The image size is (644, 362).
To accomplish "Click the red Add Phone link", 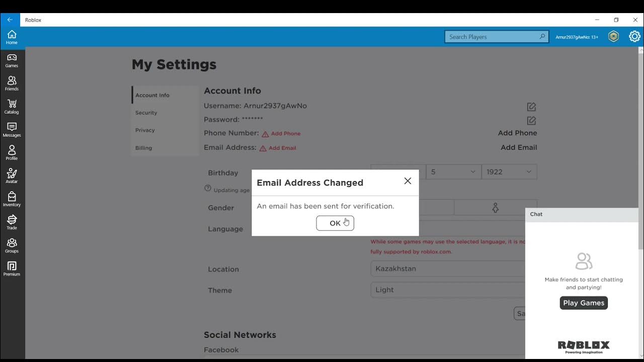I will (x=286, y=134).
